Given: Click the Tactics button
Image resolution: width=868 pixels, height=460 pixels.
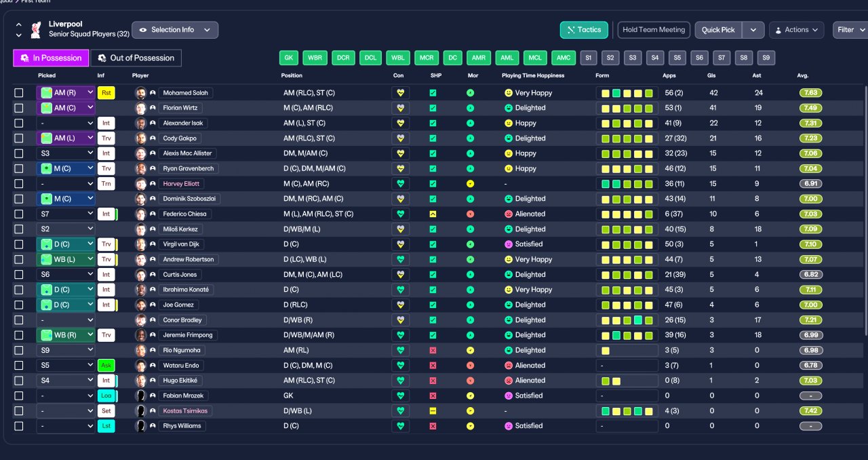Looking at the screenshot, I should [584, 30].
